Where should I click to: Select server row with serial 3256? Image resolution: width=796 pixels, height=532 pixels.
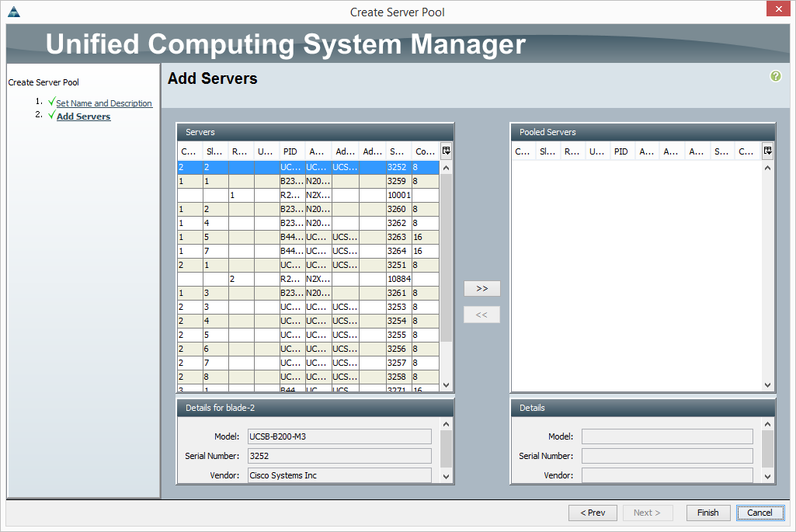(308, 349)
